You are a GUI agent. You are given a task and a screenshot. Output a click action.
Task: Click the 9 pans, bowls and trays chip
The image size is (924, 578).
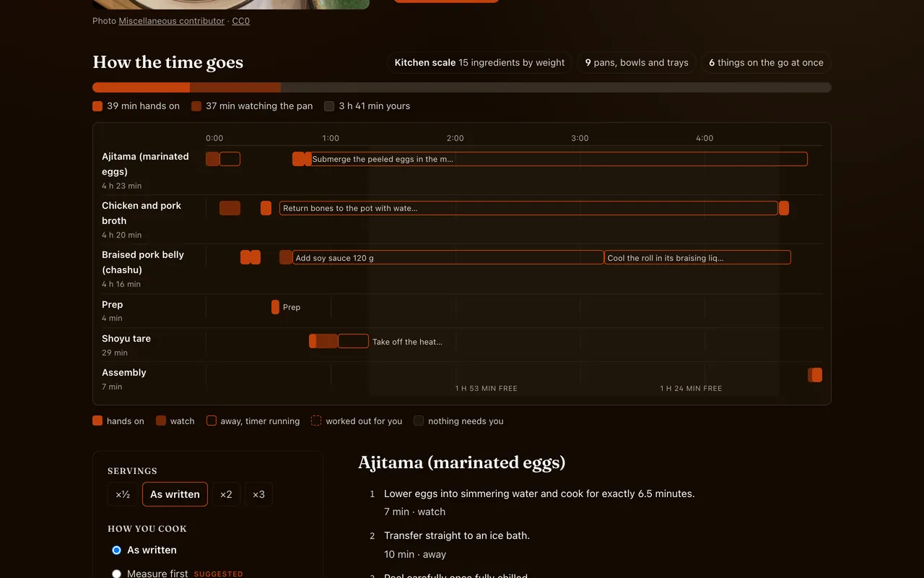point(637,63)
